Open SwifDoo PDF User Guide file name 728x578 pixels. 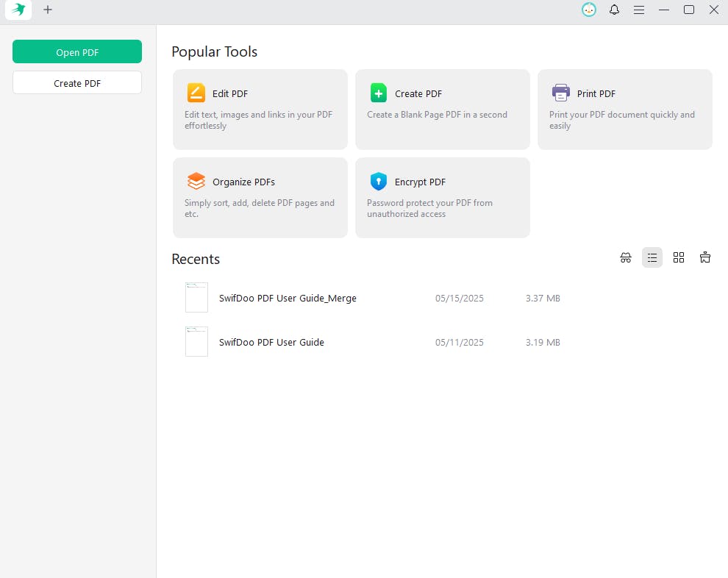(271, 342)
